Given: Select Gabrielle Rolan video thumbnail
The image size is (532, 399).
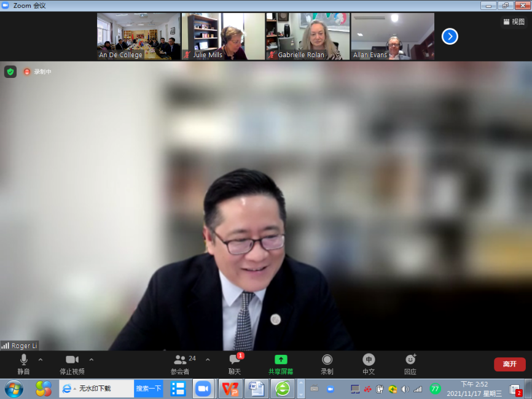Looking at the screenshot, I should click(307, 36).
